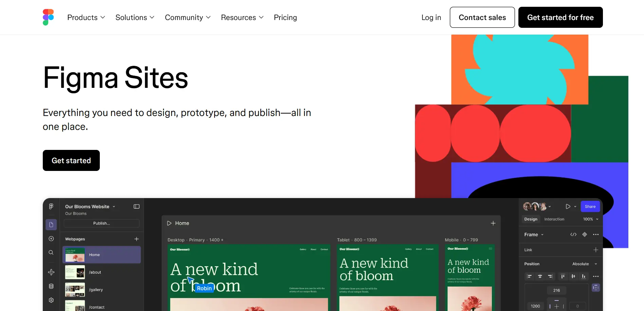Screen dimensions: 644x311
Task: Click the play icon beside the Home title
Action: pos(169,223)
